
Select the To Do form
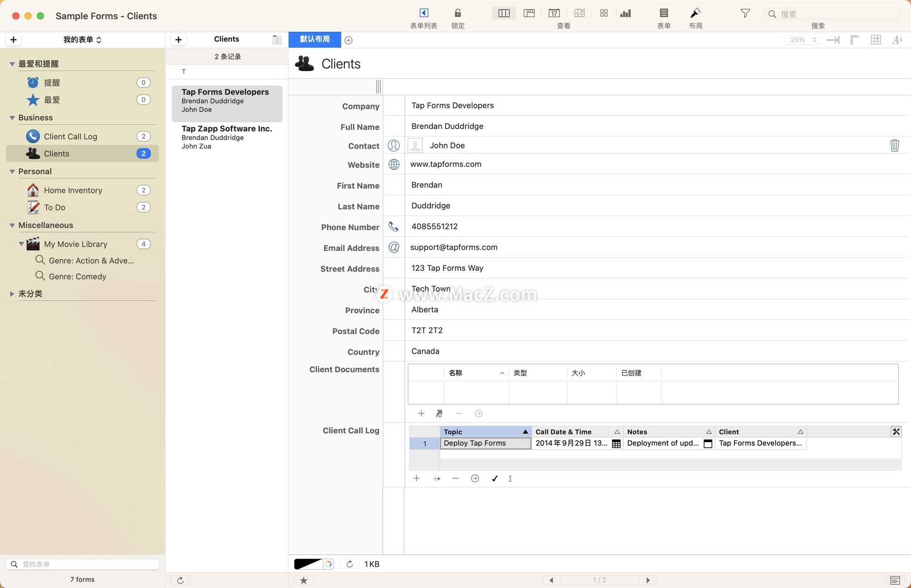click(82, 207)
